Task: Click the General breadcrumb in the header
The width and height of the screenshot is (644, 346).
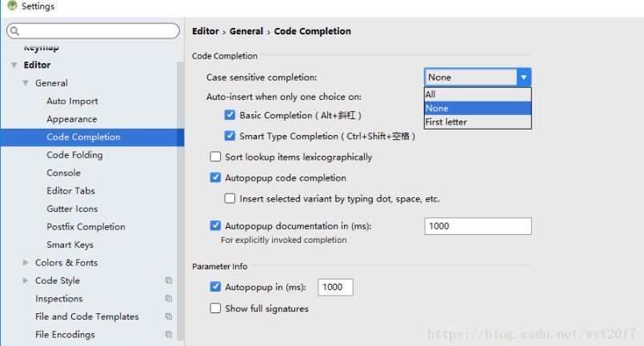Action: (x=246, y=31)
